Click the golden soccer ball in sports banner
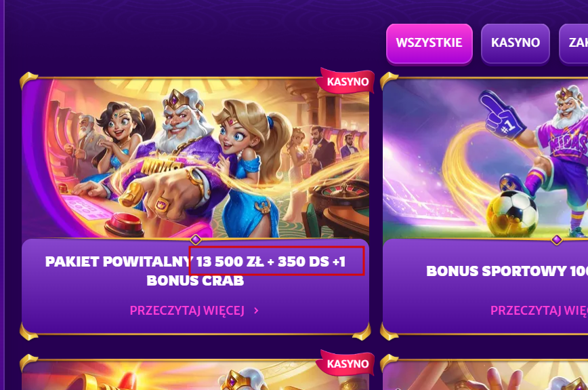 click(x=513, y=214)
